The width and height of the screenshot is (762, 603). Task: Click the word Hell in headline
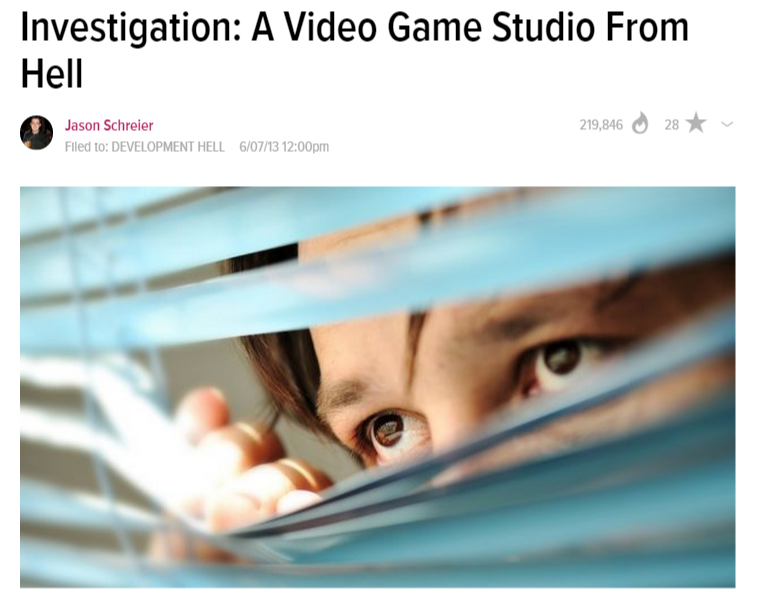(52, 73)
